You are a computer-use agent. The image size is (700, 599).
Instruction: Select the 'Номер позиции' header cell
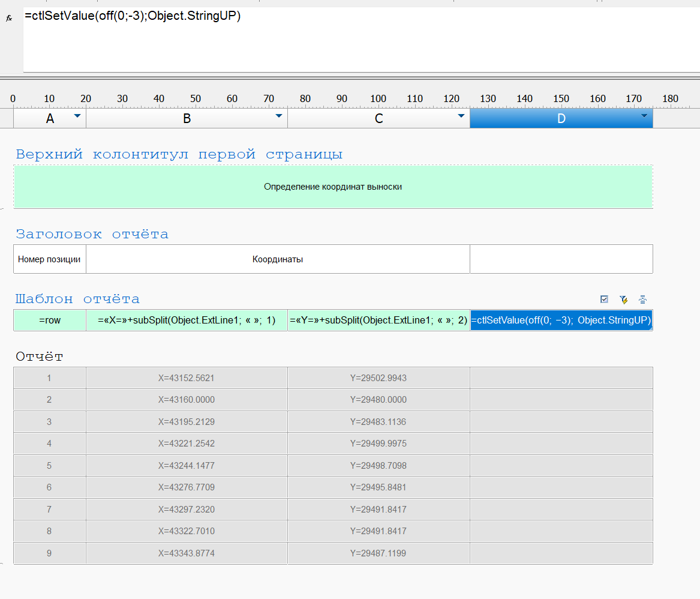(x=50, y=259)
